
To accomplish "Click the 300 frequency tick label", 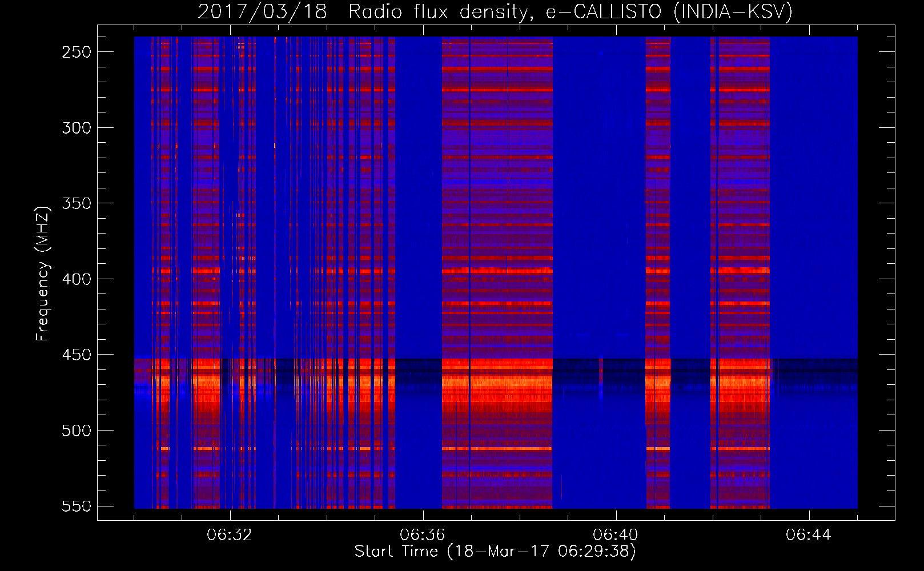I will [x=77, y=128].
